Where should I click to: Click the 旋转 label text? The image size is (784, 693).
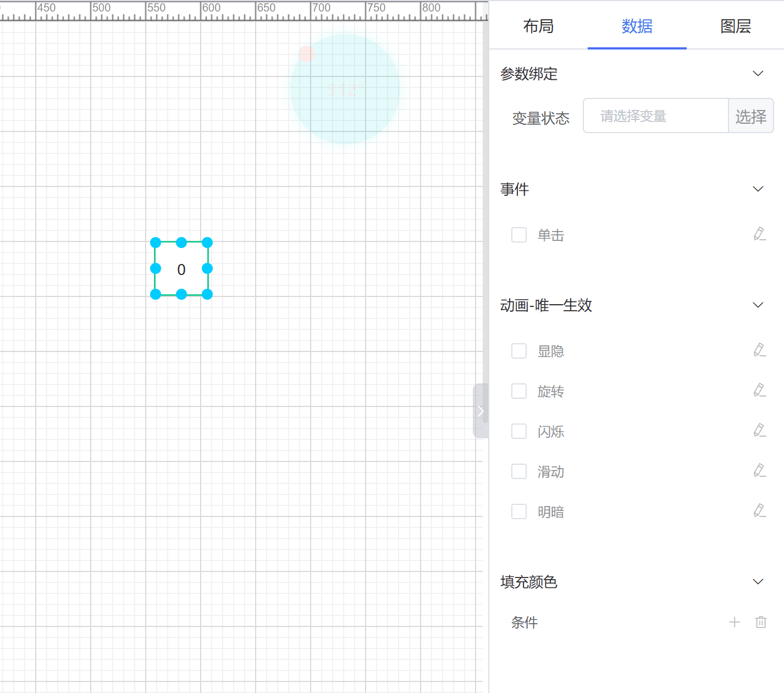pyautogui.click(x=551, y=392)
